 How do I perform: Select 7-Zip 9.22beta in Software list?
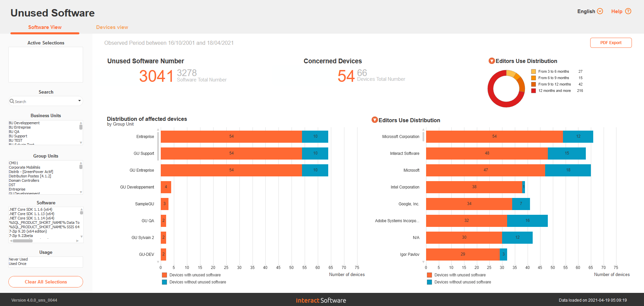[21, 236]
